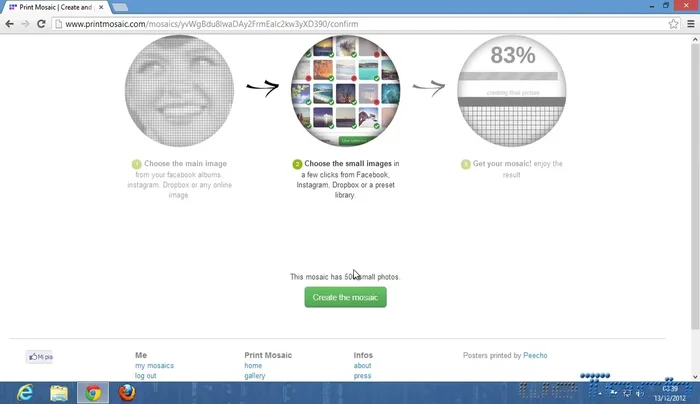Open the my mosaics link
This screenshot has height=404, width=700.
tap(154, 366)
